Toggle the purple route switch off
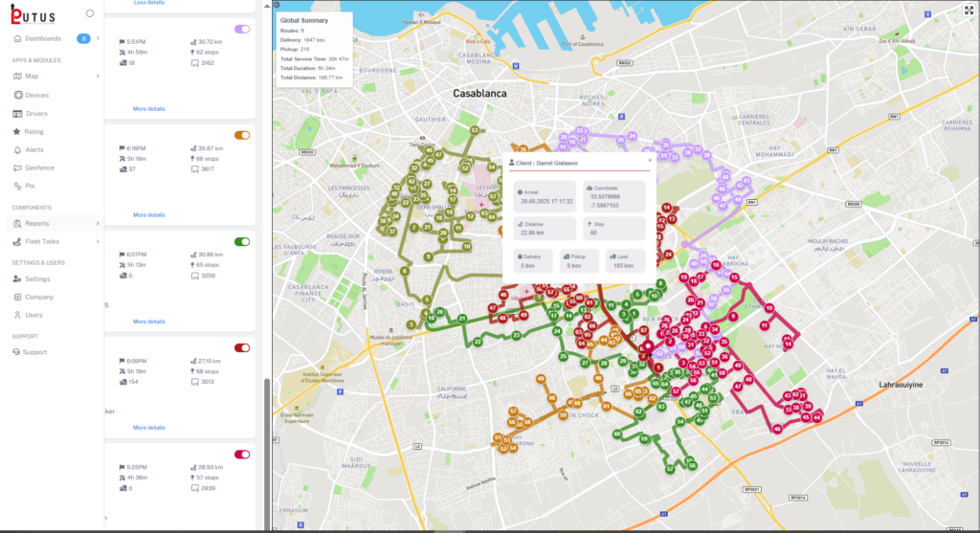 click(x=242, y=30)
